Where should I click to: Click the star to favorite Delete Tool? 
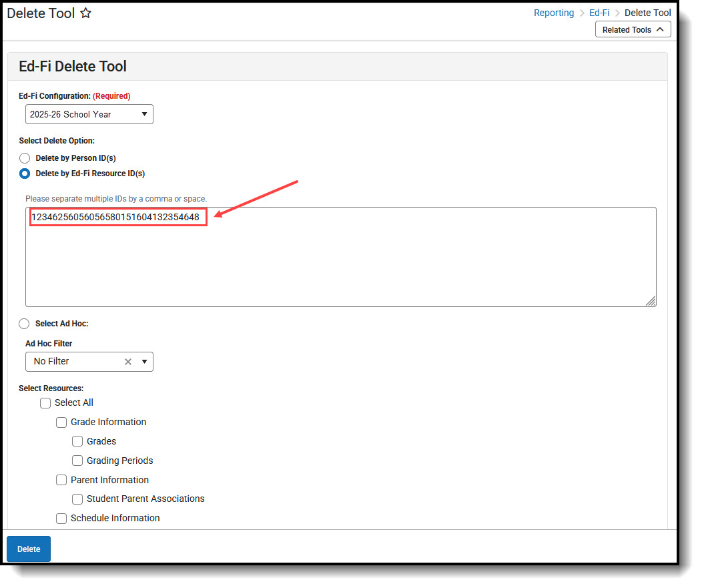[85, 13]
